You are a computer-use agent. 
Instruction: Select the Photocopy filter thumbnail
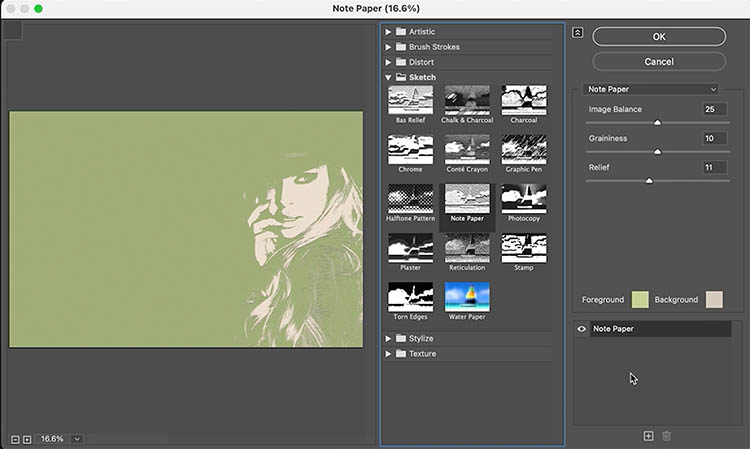pyautogui.click(x=524, y=198)
